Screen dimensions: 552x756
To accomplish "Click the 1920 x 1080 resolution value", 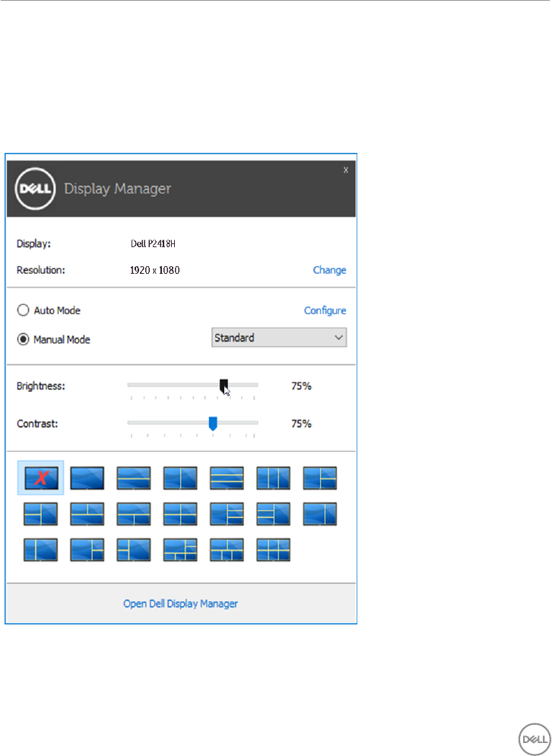I will tap(155, 270).
